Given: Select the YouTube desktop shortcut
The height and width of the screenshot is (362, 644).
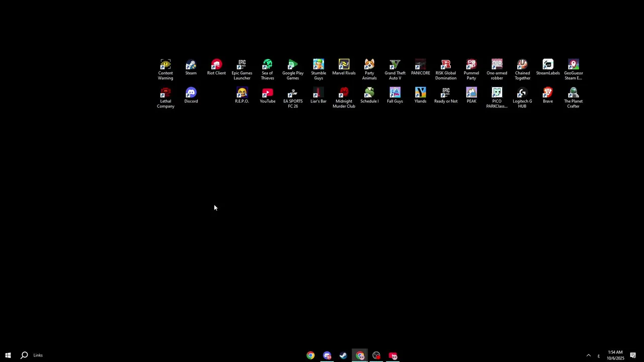Looking at the screenshot, I should (268, 96).
